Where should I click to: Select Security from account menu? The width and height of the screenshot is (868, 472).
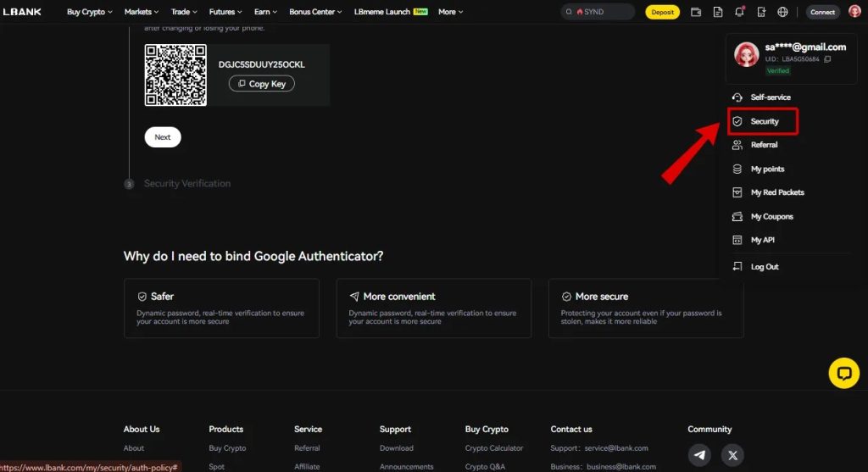(763, 121)
